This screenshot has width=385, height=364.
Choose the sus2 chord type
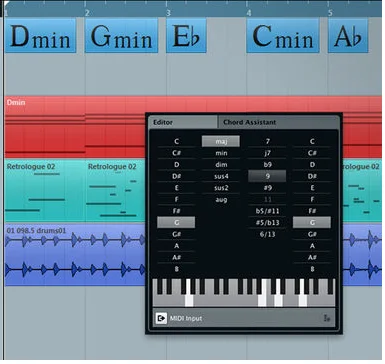click(221, 188)
